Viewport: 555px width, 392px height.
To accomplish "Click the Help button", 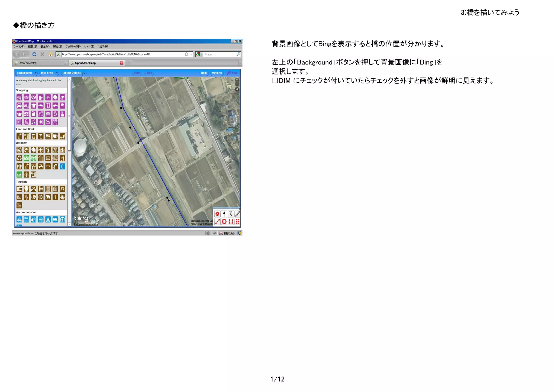I will coord(204,73).
